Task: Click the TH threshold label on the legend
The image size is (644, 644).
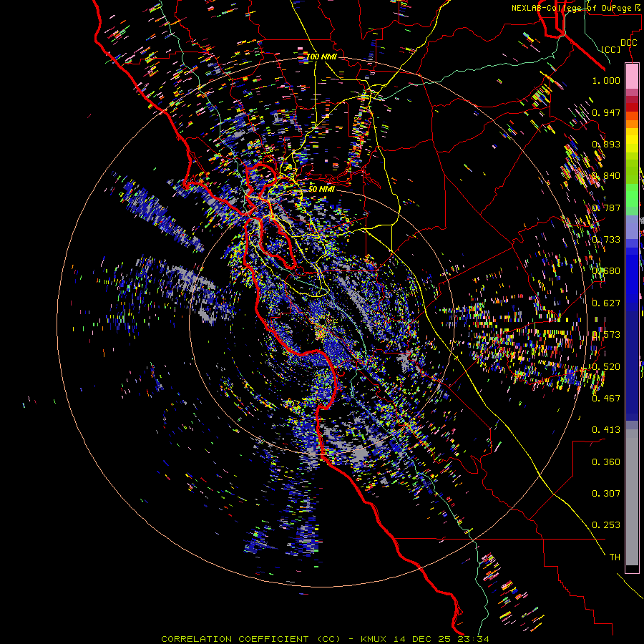Action: tap(615, 557)
